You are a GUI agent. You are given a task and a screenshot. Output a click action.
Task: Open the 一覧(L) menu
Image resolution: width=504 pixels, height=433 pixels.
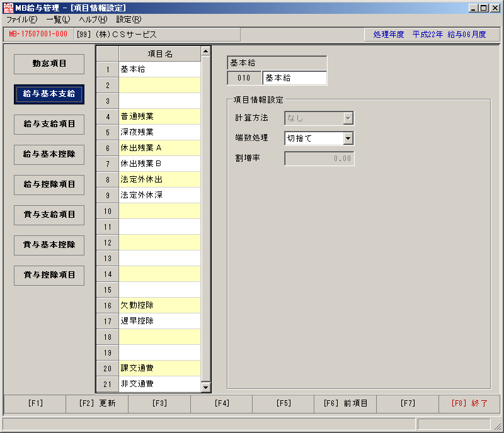tap(58, 20)
